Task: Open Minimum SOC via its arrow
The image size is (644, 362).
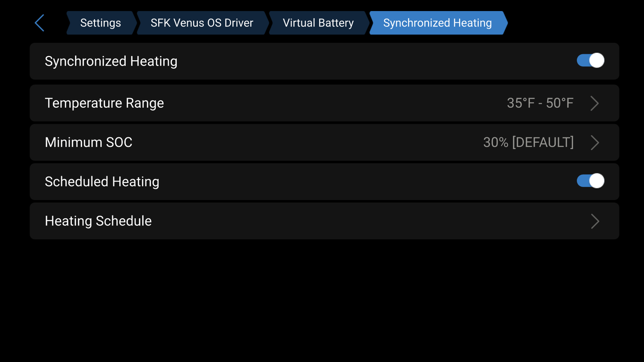Action: (595, 142)
